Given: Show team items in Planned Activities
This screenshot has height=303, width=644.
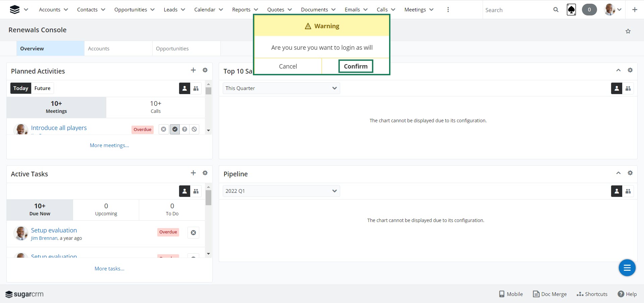Looking at the screenshot, I should (x=196, y=88).
